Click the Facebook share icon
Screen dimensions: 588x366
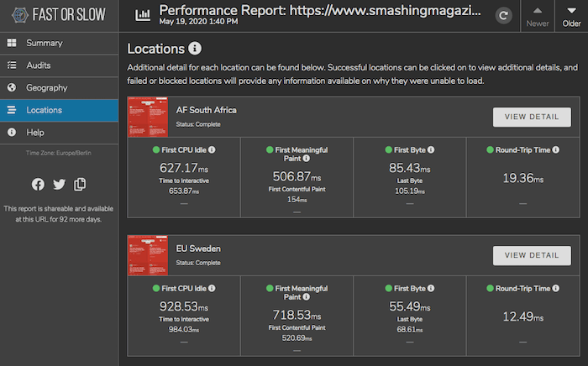point(38,185)
